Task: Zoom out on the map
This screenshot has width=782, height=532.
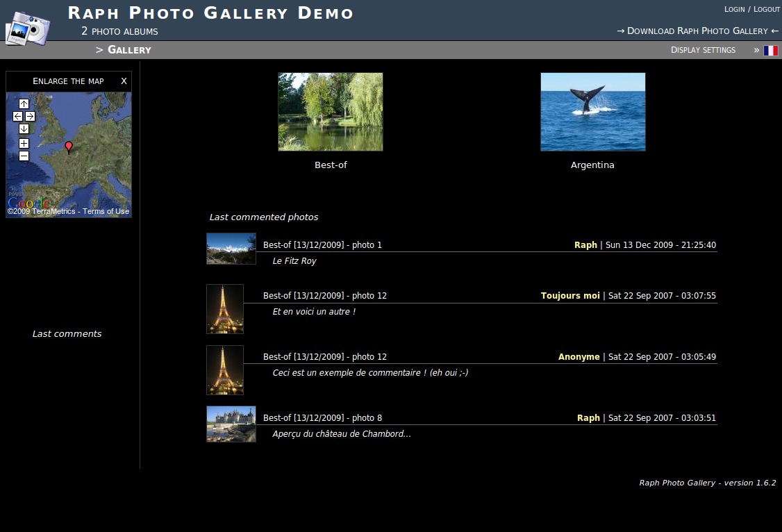Action: pyautogui.click(x=24, y=156)
